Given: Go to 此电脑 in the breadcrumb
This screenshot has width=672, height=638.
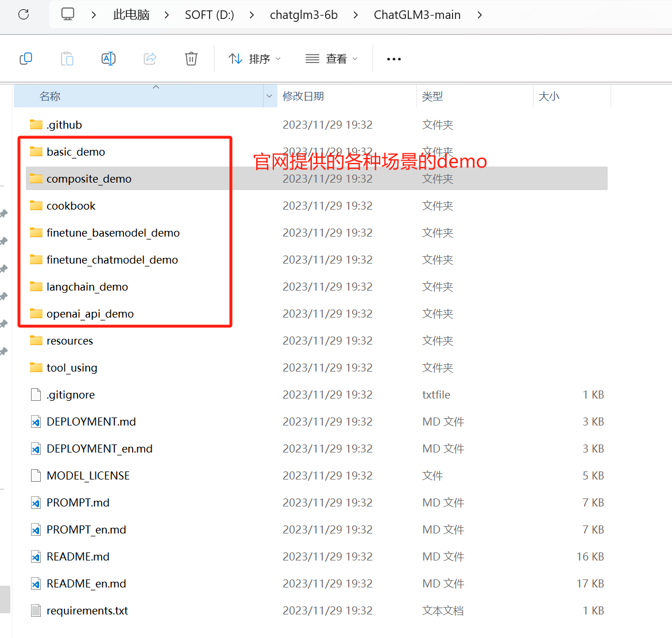Looking at the screenshot, I should [x=131, y=15].
